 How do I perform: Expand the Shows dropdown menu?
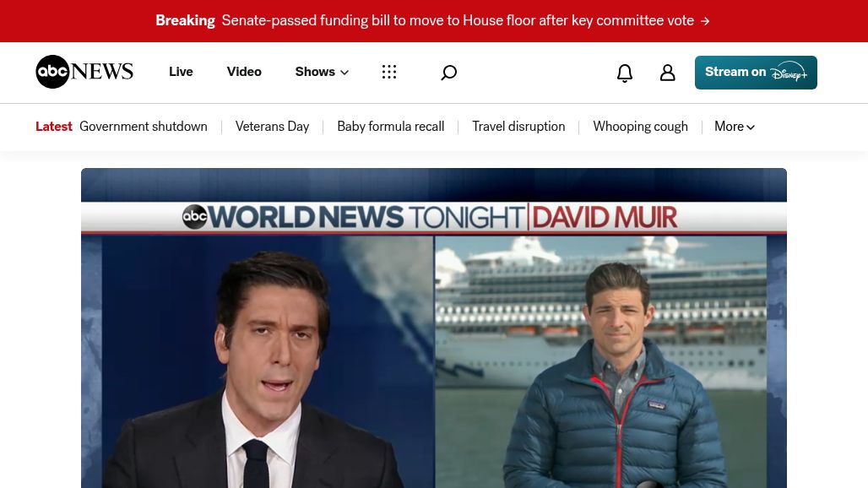(322, 73)
